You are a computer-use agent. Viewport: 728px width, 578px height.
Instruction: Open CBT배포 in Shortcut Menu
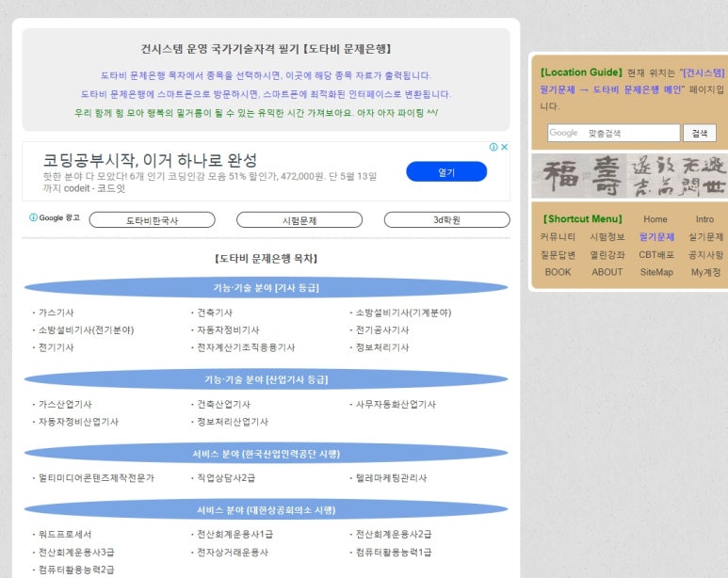click(656, 255)
